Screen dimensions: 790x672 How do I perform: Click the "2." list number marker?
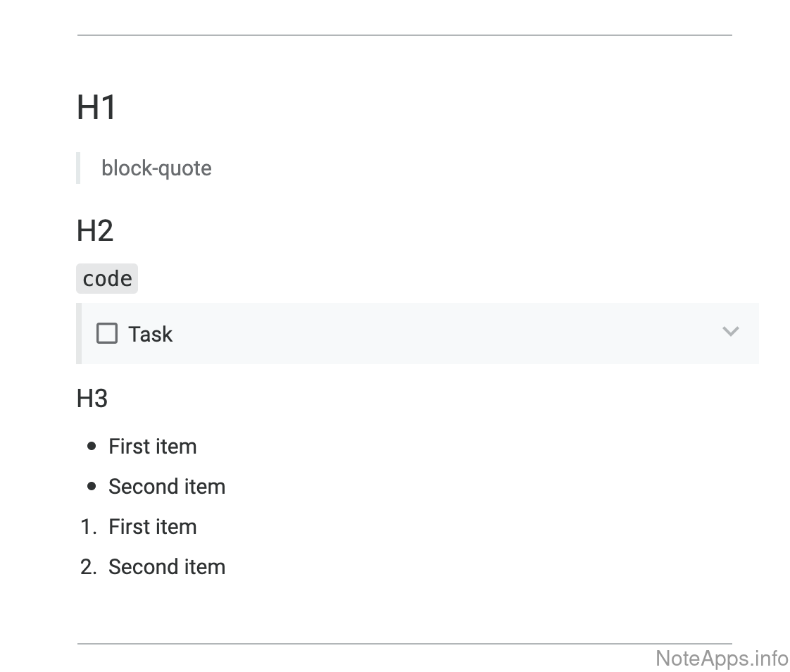click(x=89, y=567)
